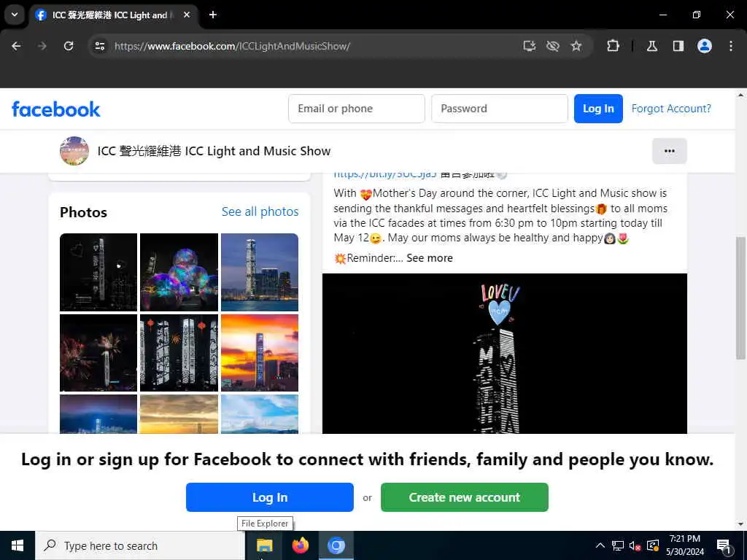Screen dimensions: 747x560
Task: Open the blue night skyline photo
Action: click(x=98, y=414)
